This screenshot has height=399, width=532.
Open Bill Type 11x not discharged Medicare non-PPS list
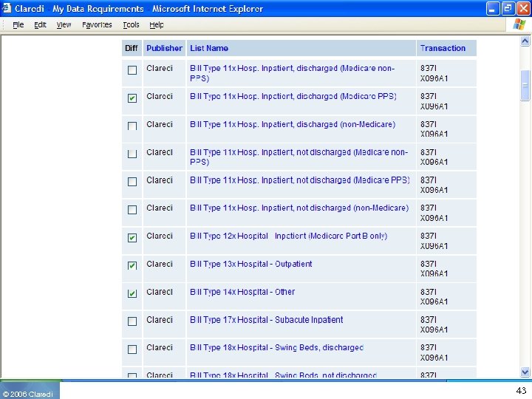tap(299, 157)
